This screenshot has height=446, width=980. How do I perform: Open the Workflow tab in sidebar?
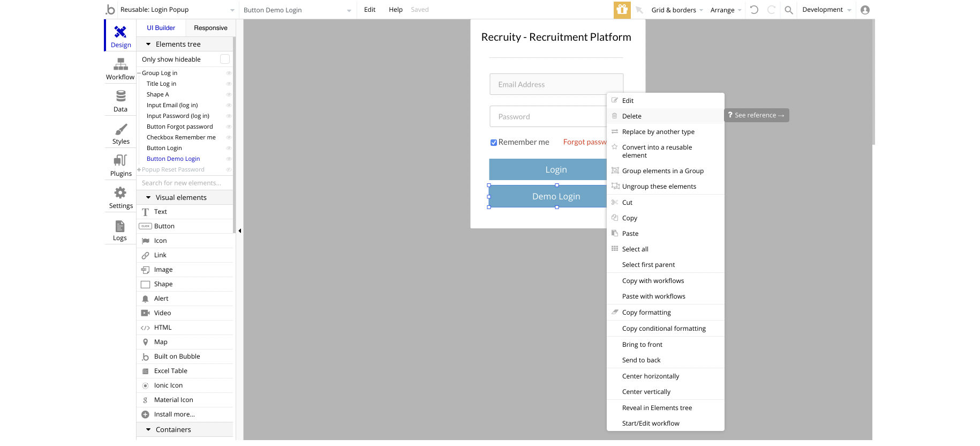point(120,69)
